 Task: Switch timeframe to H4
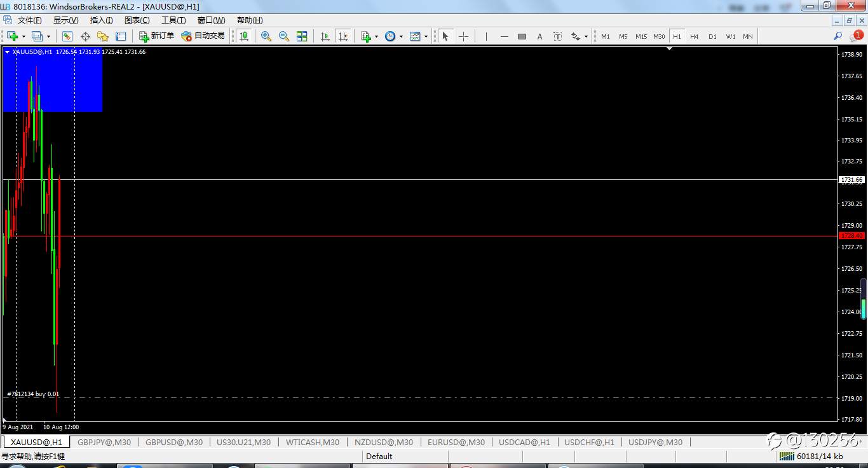point(694,36)
